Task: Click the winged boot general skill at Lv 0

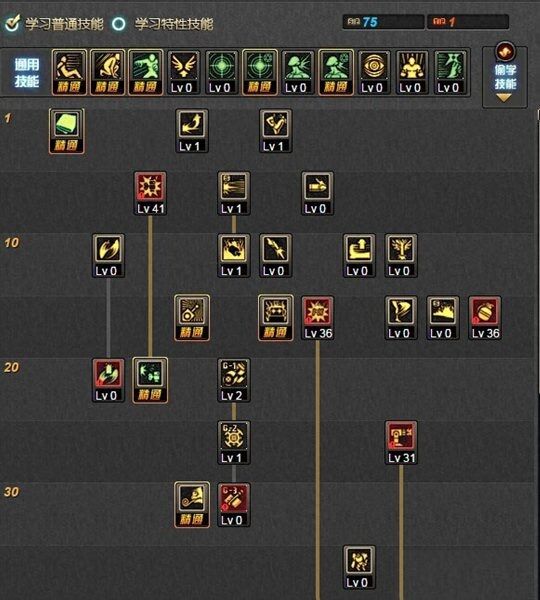Action: [x=183, y=72]
